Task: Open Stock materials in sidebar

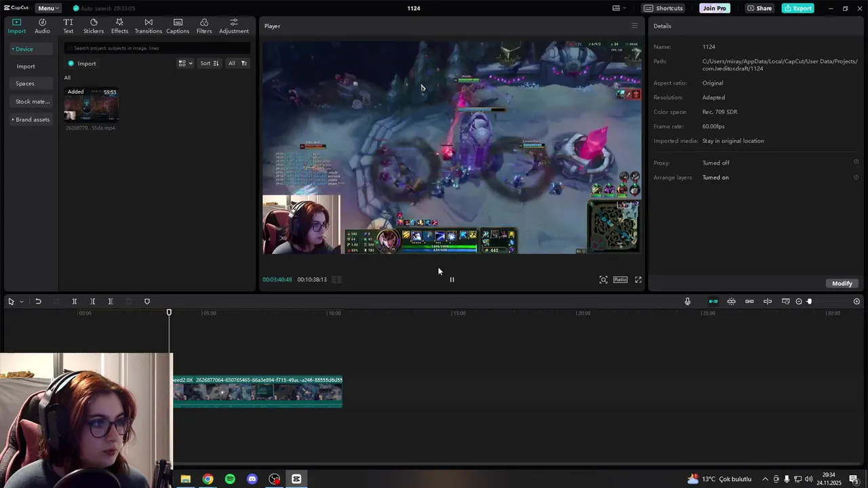Action: (32, 102)
